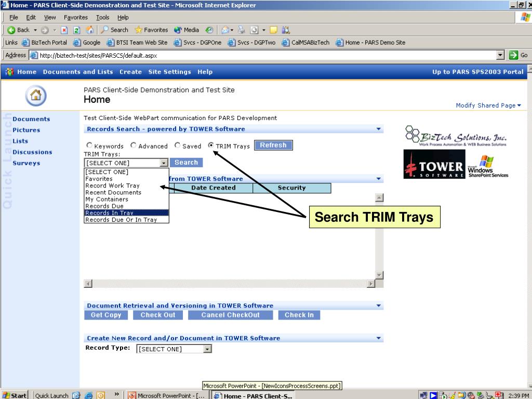The height and width of the screenshot is (399, 532).
Task: Select the TRIM Trays radio button
Action: click(211, 145)
